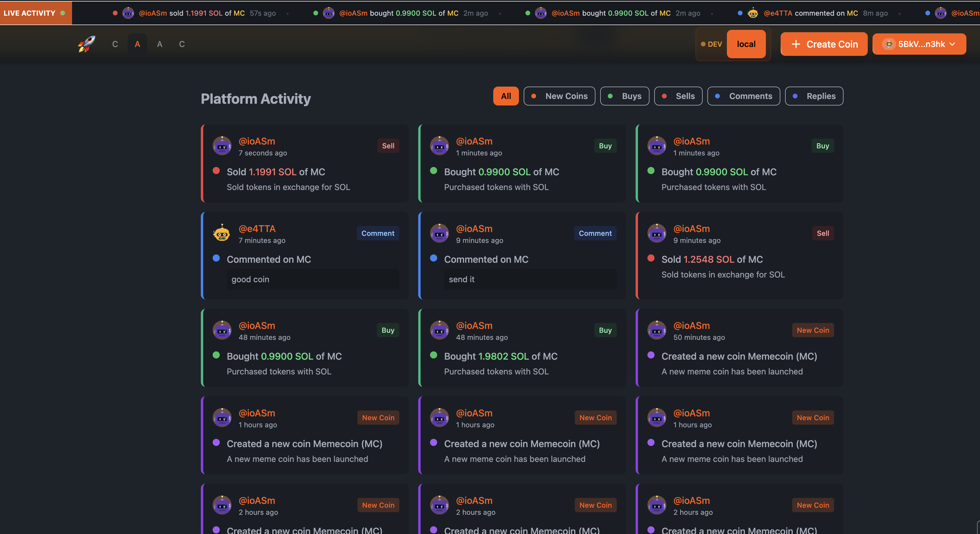Click avatar on the Sold 1.2548 SOL card
The image size is (980, 534).
(657, 233)
